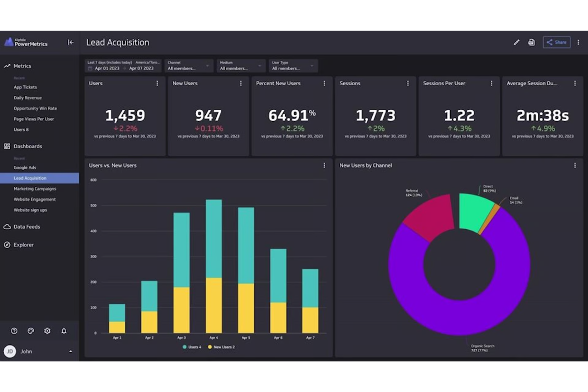
Task: Click the yellow segment of Apr 3 bar
Action: (182, 310)
